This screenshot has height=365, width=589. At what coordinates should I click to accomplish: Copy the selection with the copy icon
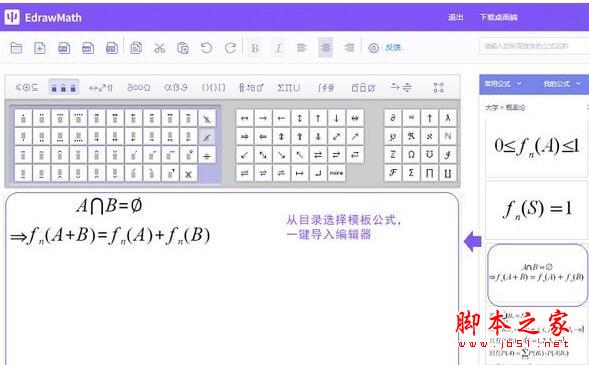[136, 48]
